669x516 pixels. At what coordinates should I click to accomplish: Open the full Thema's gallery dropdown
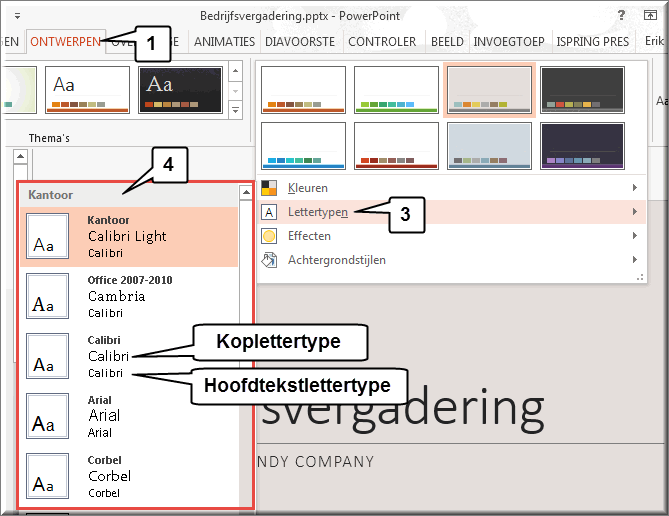(236, 110)
